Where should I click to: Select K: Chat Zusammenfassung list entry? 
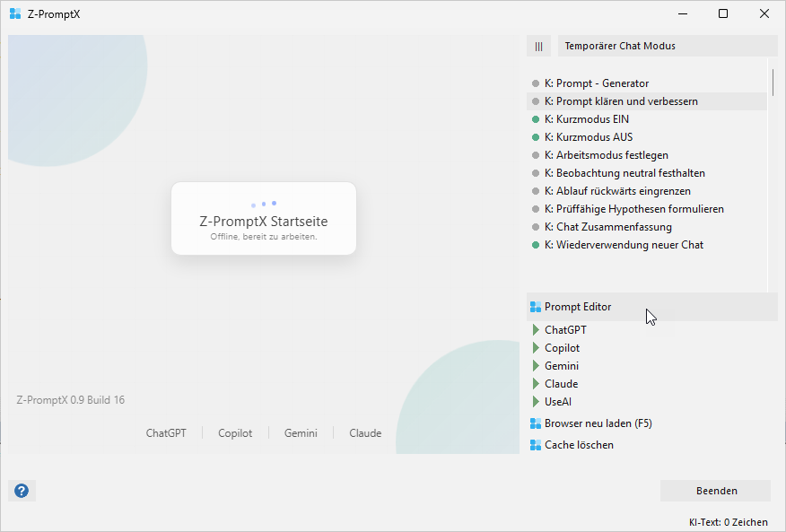607,227
